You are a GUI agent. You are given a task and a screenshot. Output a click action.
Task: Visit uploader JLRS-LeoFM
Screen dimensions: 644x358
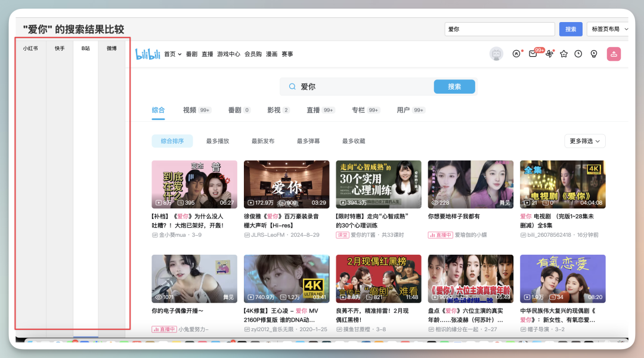[267, 235]
